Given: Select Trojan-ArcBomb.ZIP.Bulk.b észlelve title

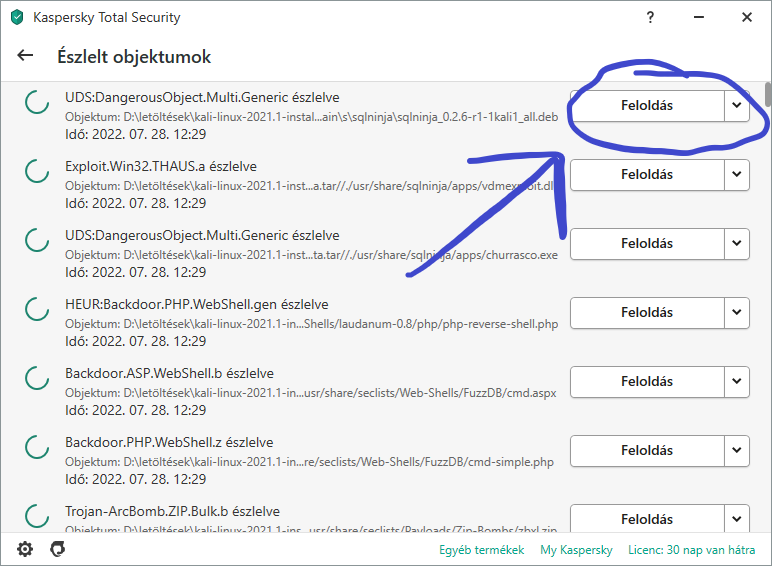Looking at the screenshot, I should click(x=172, y=511).
